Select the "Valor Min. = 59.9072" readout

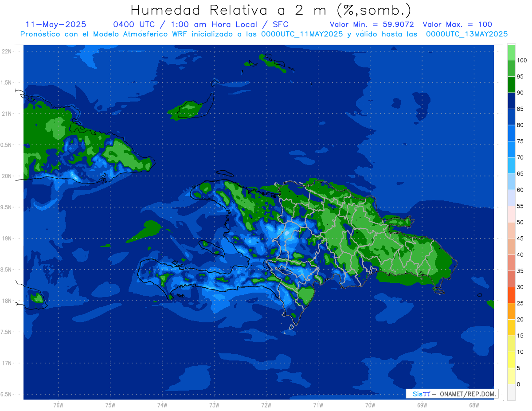point(372,24)
